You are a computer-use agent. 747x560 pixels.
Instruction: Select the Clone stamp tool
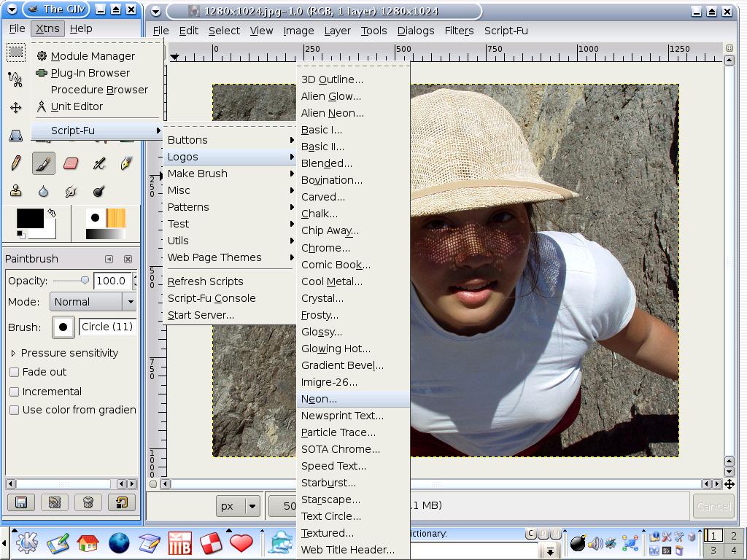[x=15, y=191]
